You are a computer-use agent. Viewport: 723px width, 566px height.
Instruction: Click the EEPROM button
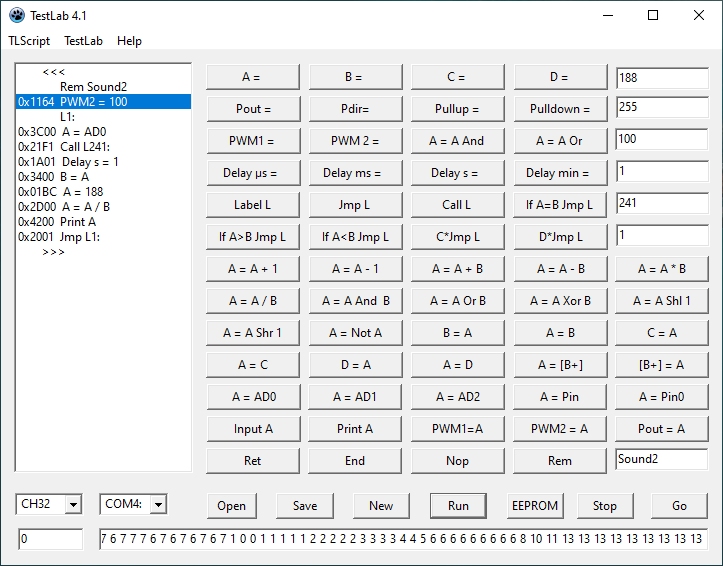(x=534, y=505)
